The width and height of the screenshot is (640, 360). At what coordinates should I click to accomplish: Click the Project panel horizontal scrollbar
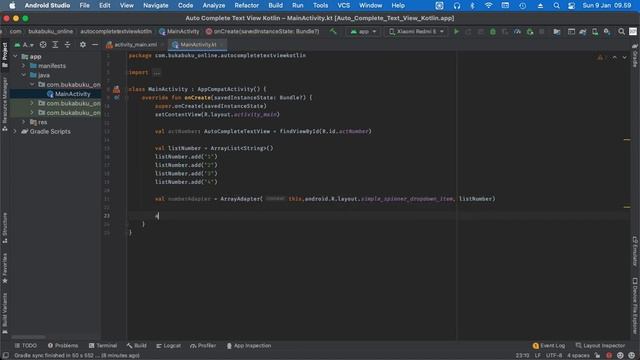(29, 337)
